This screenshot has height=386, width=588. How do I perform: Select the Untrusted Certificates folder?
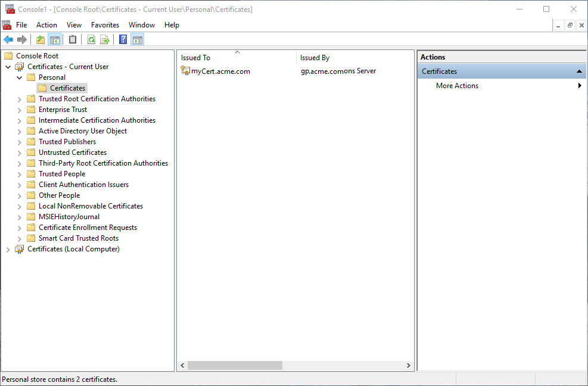coord(72,152)
